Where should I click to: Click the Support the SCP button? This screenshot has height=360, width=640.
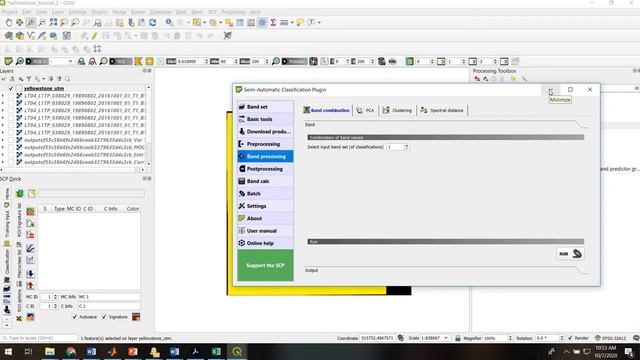265,265
